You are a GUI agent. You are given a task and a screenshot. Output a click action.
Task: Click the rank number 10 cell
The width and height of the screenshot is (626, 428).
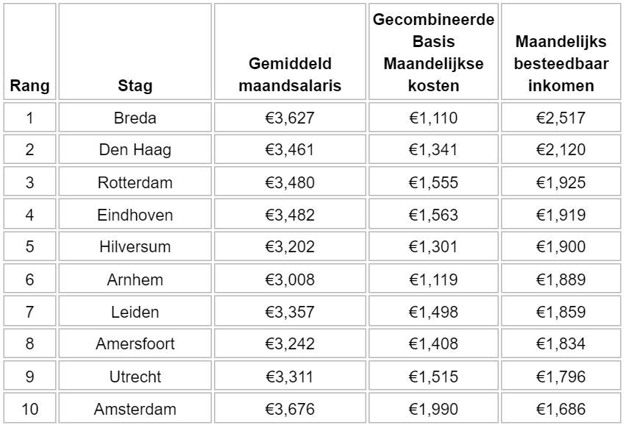(x=29, y=409)
